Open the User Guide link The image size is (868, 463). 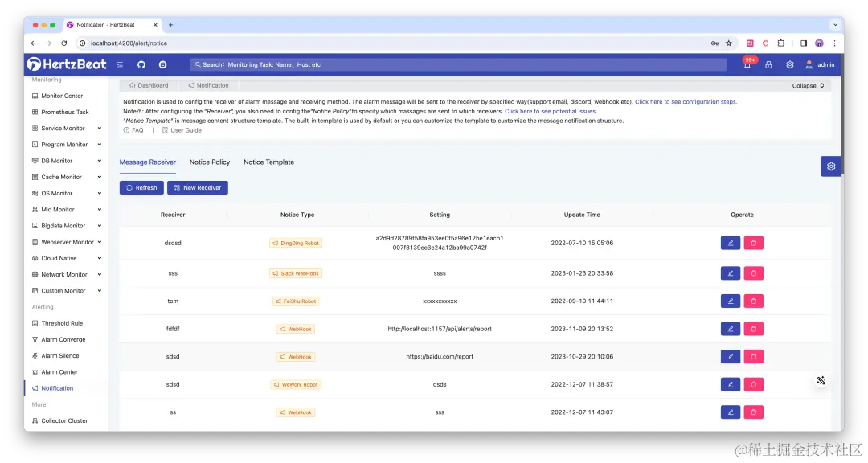182,130
